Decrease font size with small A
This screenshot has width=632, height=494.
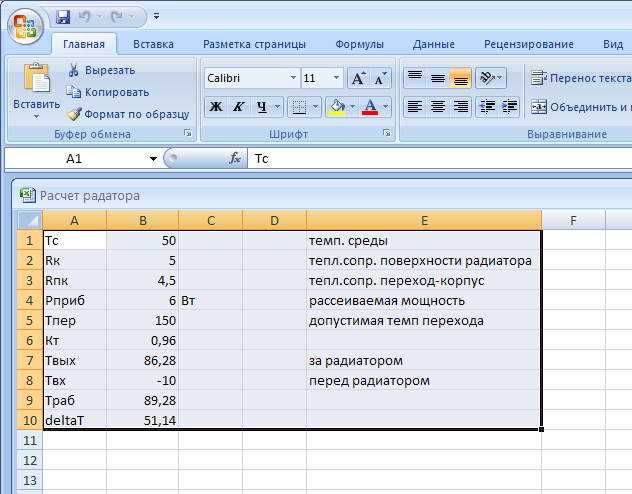(380, 78)
